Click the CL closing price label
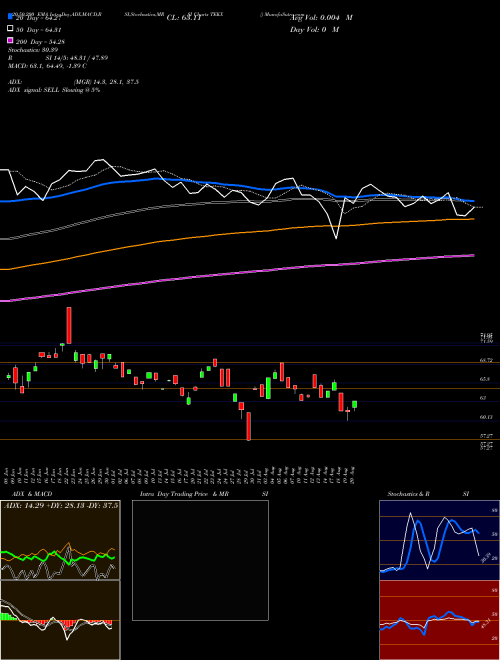500x660 pixels. click(184, 18)
